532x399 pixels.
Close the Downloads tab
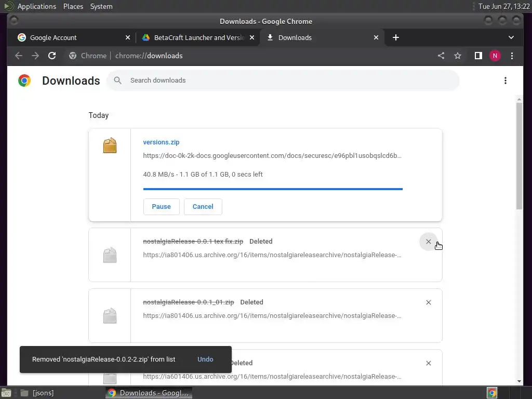376,37
